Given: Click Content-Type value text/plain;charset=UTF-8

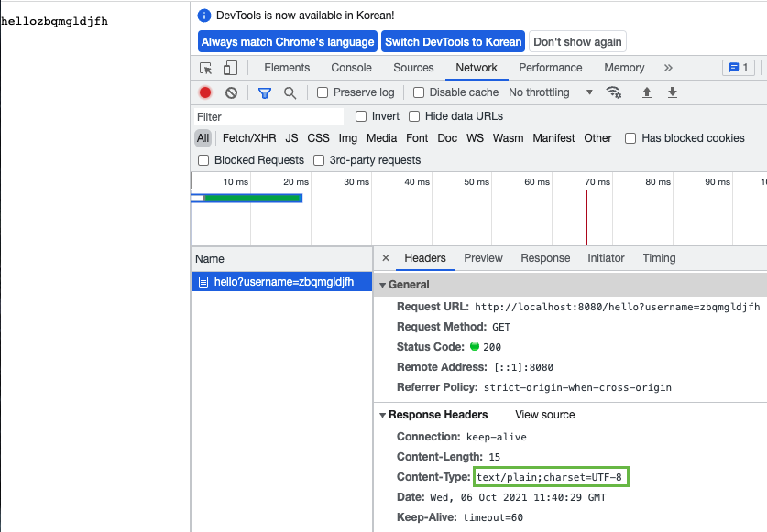Looking at the screenshot, I should [549, 477].
